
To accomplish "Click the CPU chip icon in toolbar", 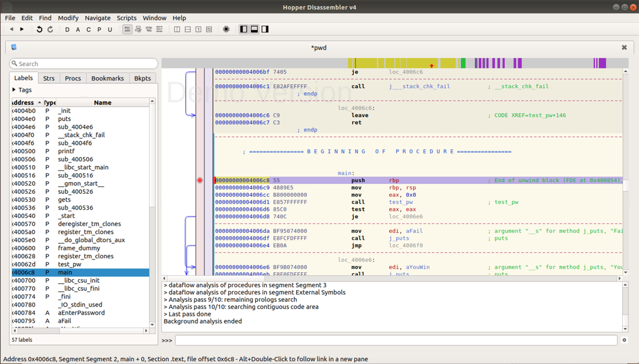I will coord(226,29).
